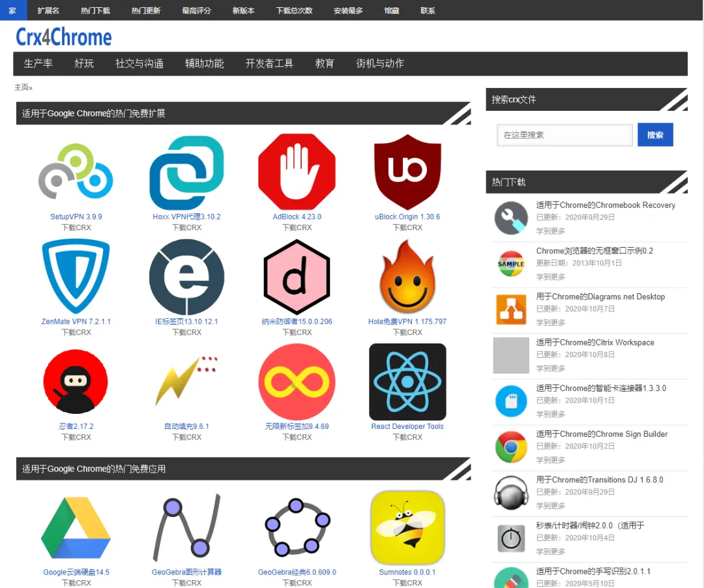Click the GeoGebra图形计算器 graph icon
Screen dimensions: 704x588
186,527
